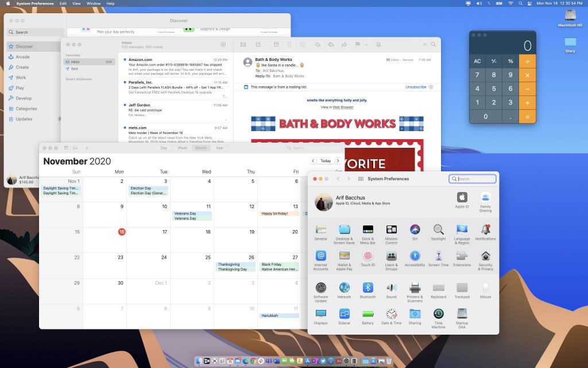Forward the email using Mail's forward arrow
Viewport: 588px width, 368px height.
344,44
